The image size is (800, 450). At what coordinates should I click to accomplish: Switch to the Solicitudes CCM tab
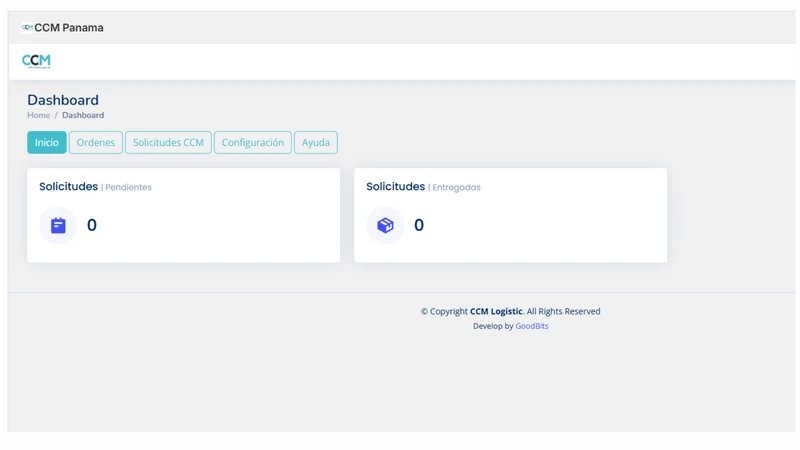point(168,142)
